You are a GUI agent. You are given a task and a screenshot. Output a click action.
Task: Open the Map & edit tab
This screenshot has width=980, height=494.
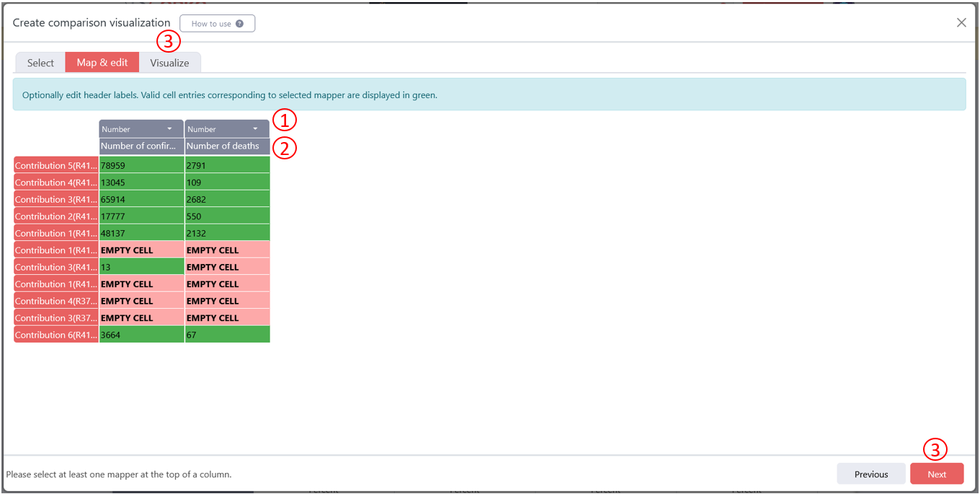[102, 63]
